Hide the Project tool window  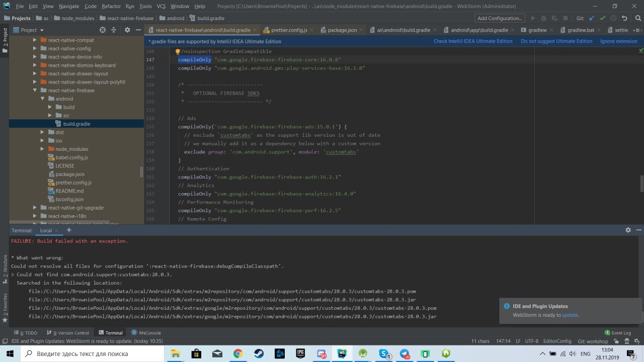pos(138,30)
